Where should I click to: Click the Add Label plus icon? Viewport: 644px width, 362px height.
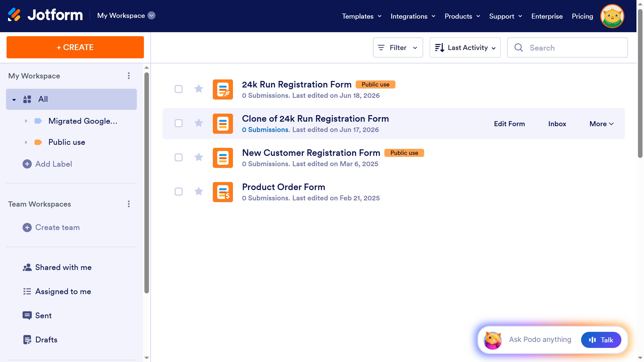pos(27,164)
